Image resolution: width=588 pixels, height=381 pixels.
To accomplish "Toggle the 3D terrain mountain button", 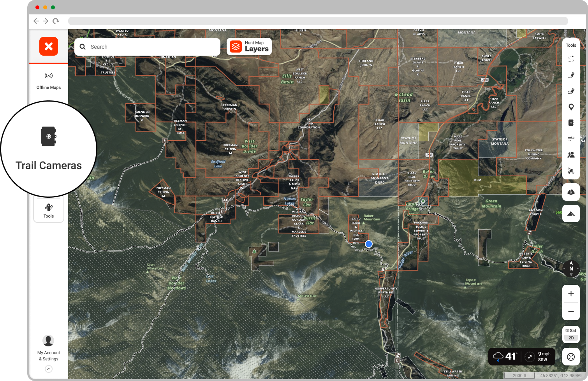I will click(571, 214).
